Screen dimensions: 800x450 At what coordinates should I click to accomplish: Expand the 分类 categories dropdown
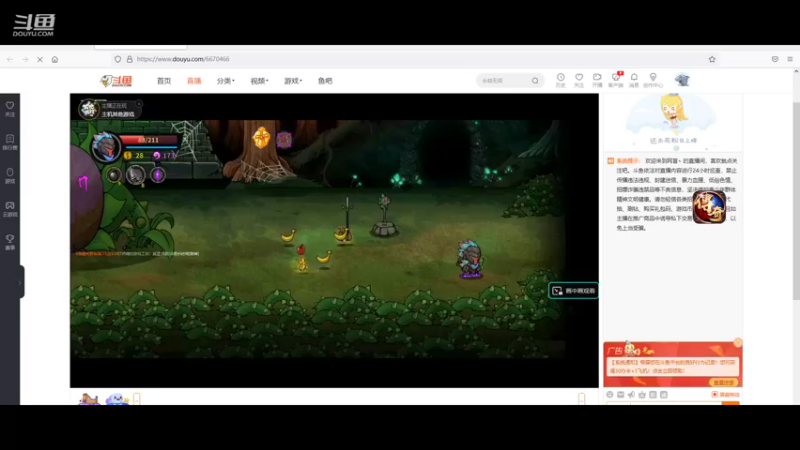pyautogui.click(x=226, y=81)
